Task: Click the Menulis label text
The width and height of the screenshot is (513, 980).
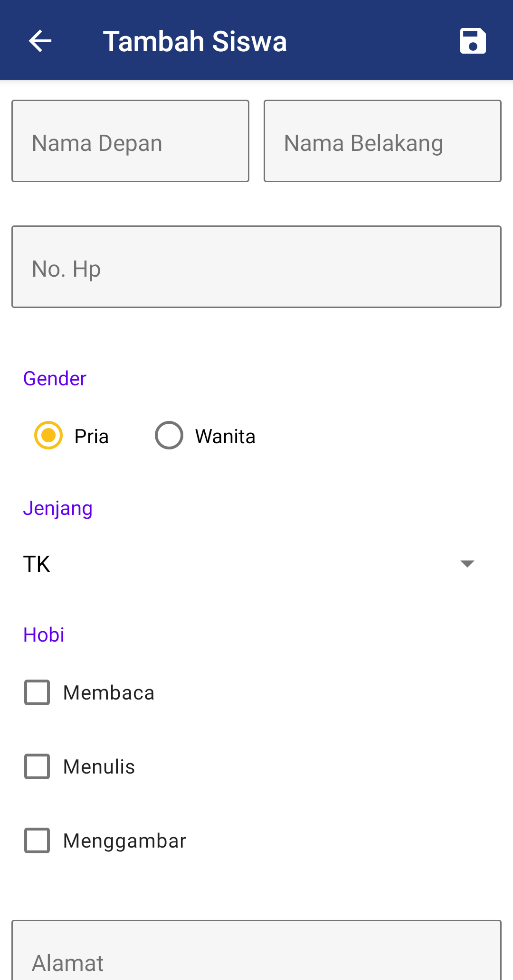Action: 99,767
